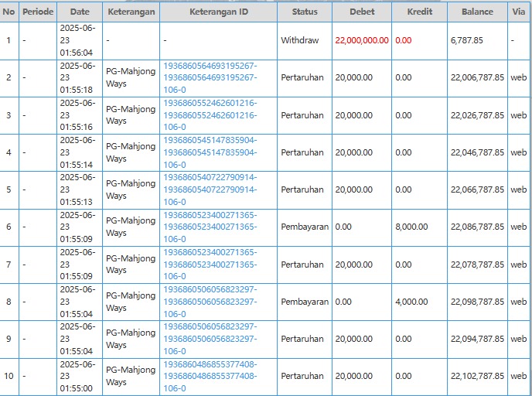
Task: Select the 20,000.00 debet in row 3
Action: coord(354,115)
